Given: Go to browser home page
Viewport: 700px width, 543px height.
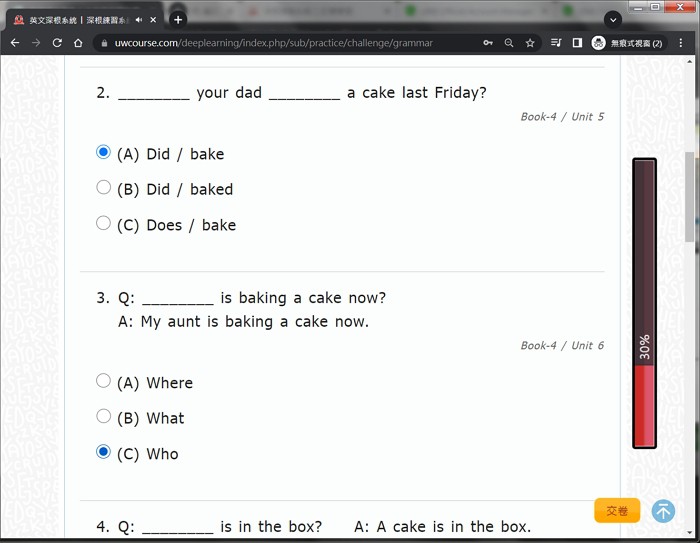Looking at the screenshot, I should tap(78, 43).
